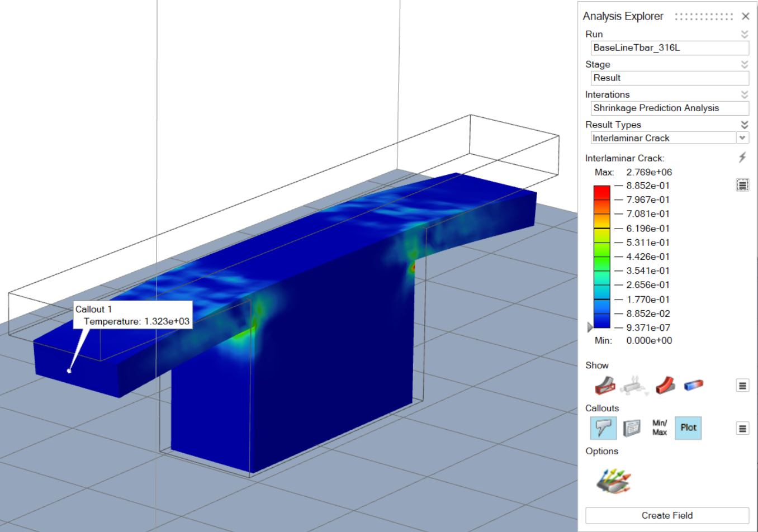
Task: Click the vector plot options icon
Action: 613,481
